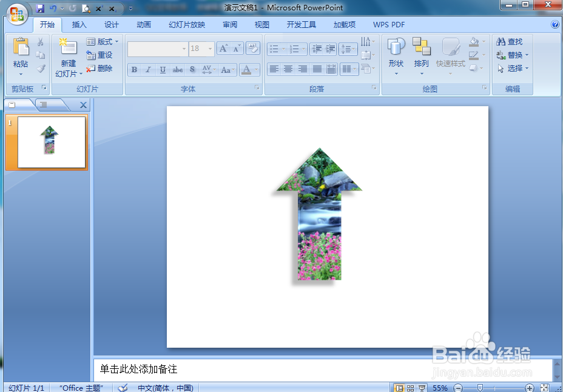Click the 重设 (Reset) button

[x=99, y=54]
